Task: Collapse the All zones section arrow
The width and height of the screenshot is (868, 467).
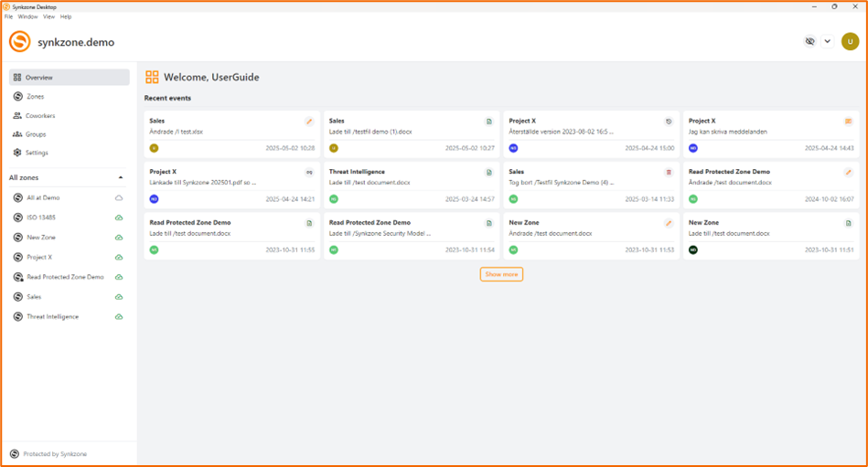Action: coord(121,177)
